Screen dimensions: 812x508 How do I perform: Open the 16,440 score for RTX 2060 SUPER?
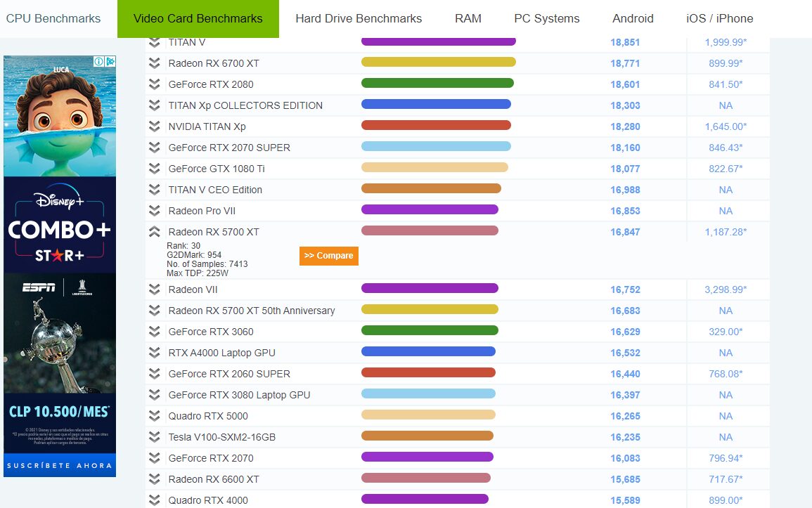coord(625,374)
